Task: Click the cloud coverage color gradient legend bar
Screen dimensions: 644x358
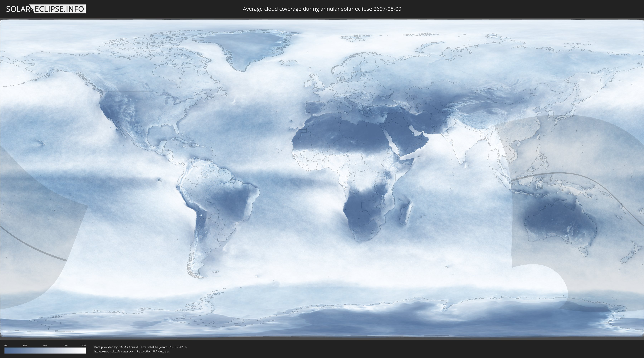Action: (45, 350)
